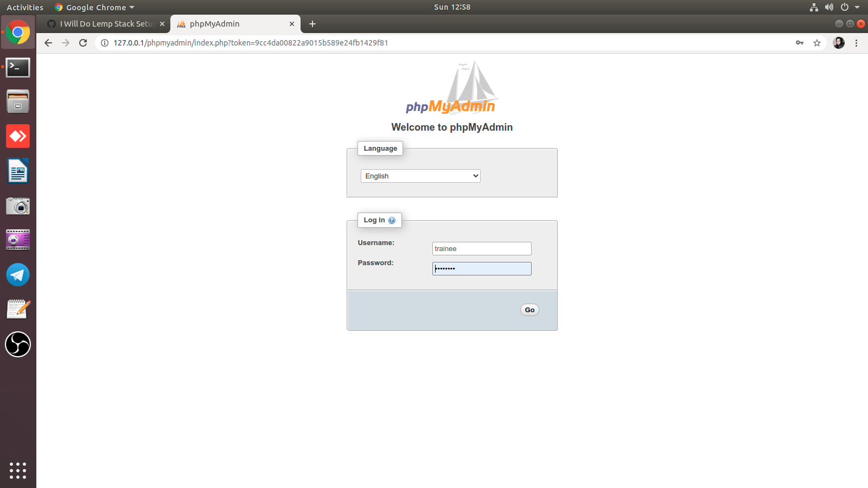This screenshot has height=488, width=868.
Task: Open a new browser tab
Action: pos(312,24)
